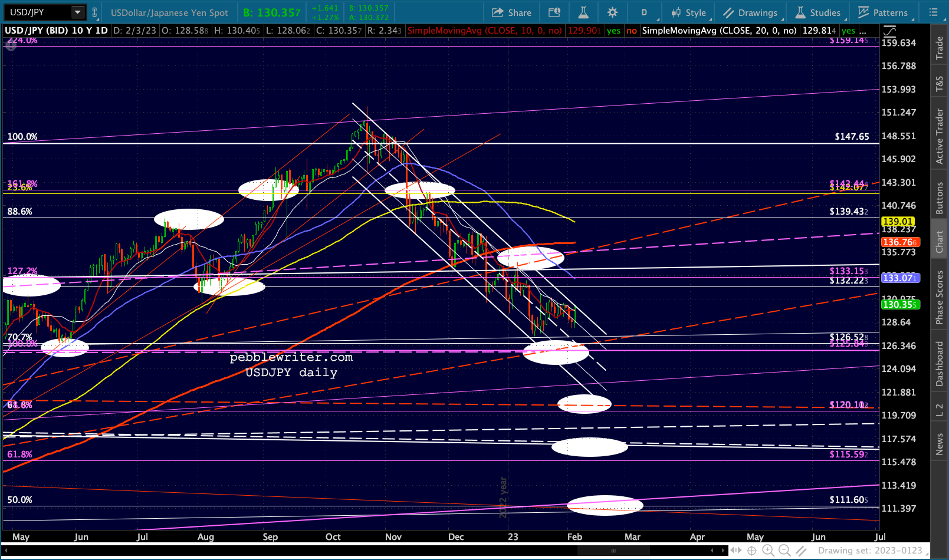Image resolution: width=949 pixels, height=560 pixels.
Task: Open the USD/JPY symbol dropdown arrow
Action: pos(77,12)
